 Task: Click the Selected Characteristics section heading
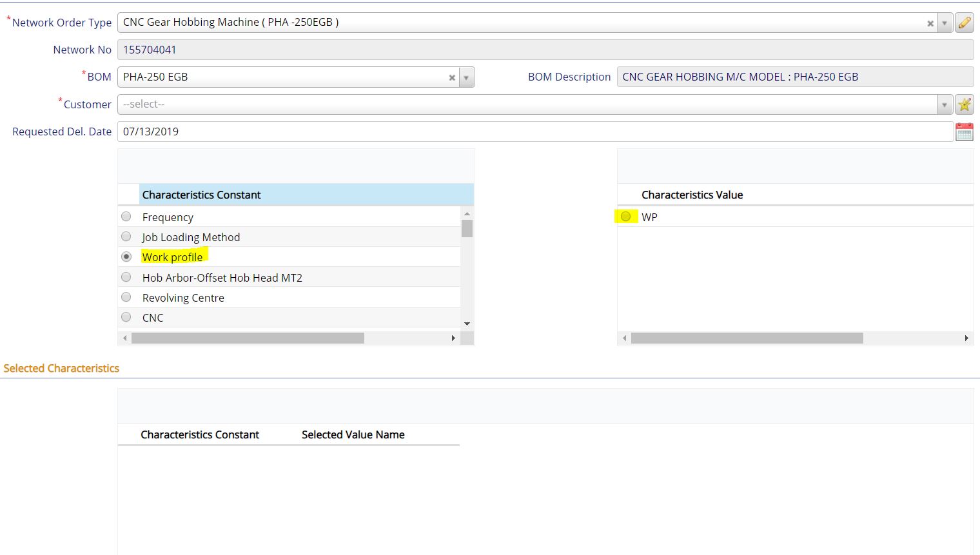tap(61, 368)
